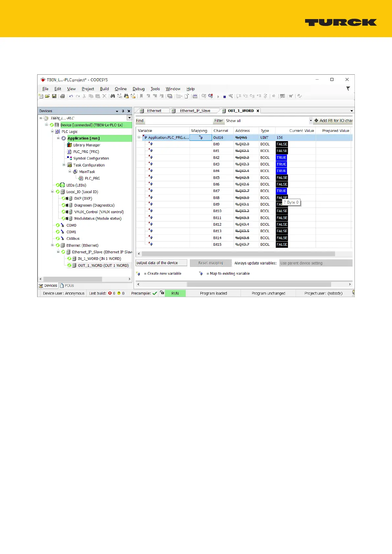Image resolution: width=392 pixels, height=554 pixels.
Task: Collapse the TBEN_L...-PLC root node
Action: pos(41,118)
